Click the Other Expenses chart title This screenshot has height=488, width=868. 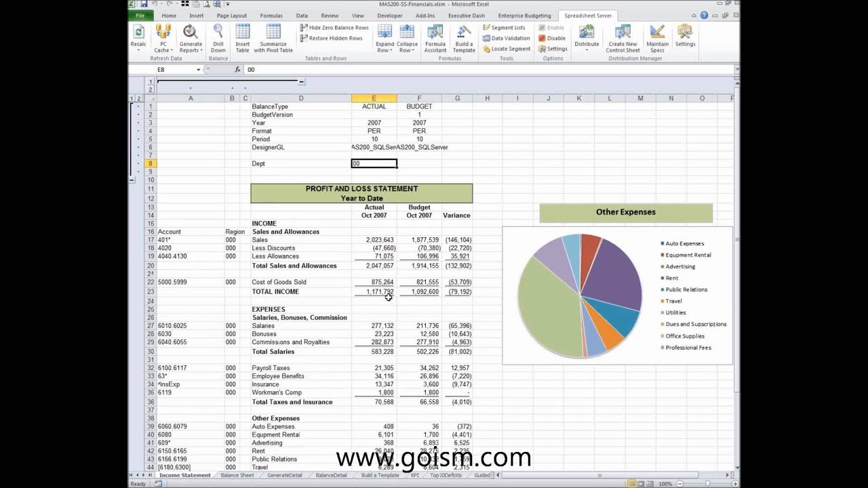click(x=626, y=212)
